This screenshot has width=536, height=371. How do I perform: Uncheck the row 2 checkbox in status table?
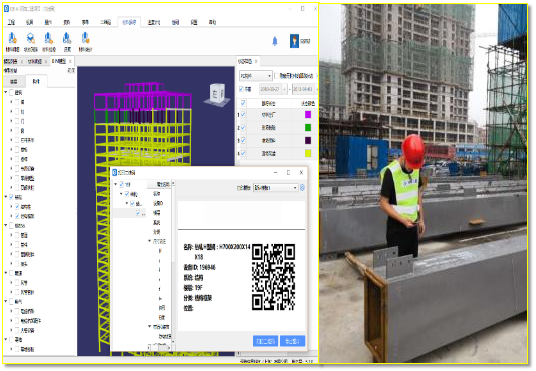coord(243,128)
